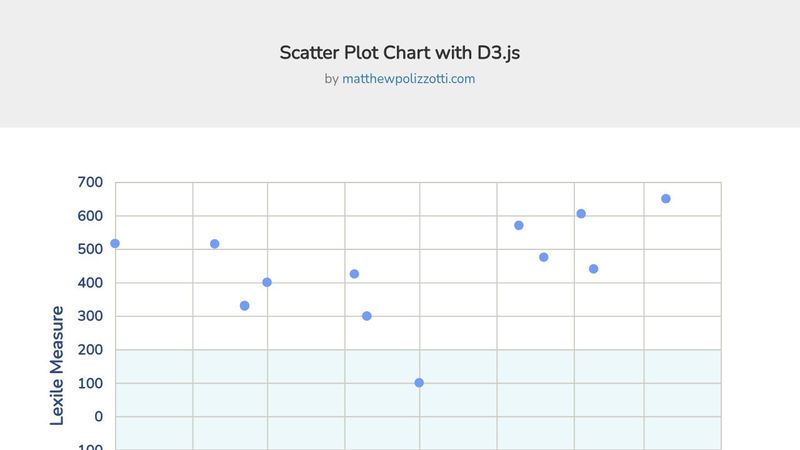
Task: Click the Lexile Measure axis label
Action: coord(57,365)
